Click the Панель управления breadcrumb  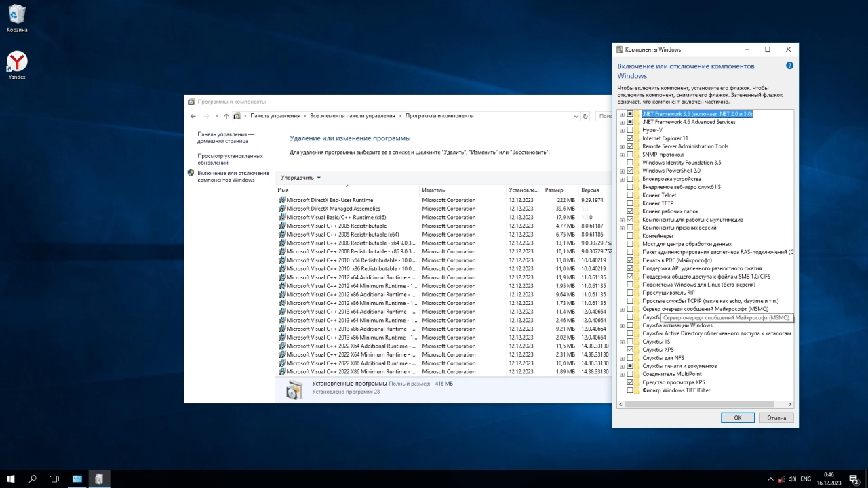pos(275,116)
